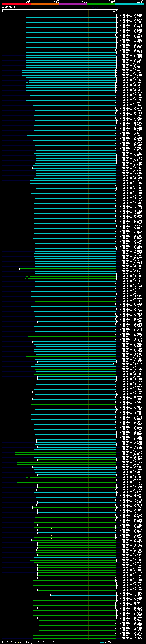This screenshot has height=644, width=146.
Task: Click the UniRef100_A7P1H8 label
Action: [x=131, y=40]
